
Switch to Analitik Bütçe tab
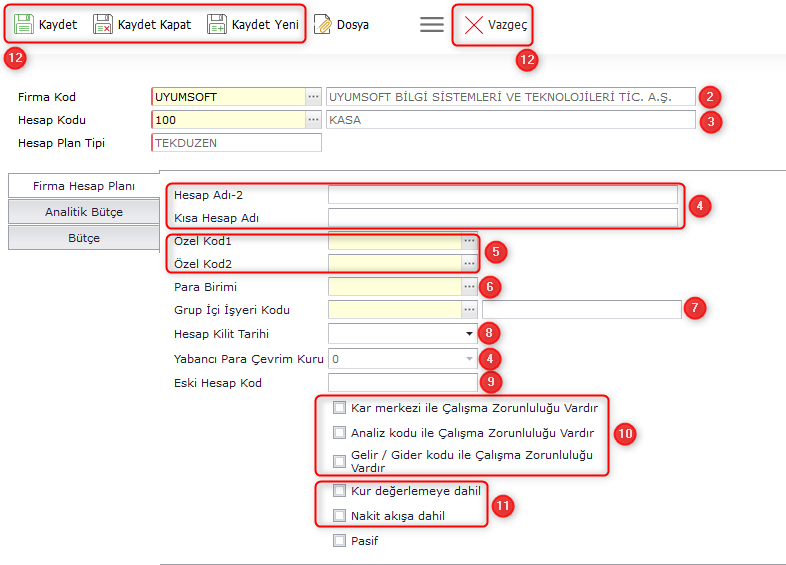tap(84, 212)
